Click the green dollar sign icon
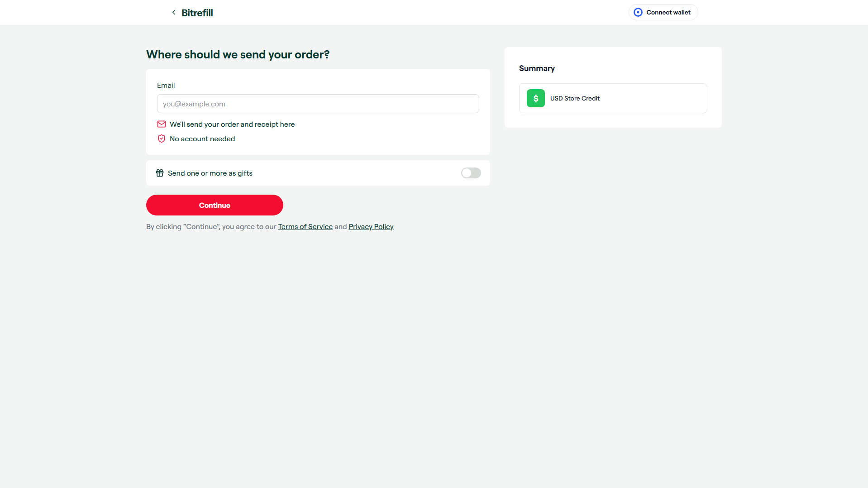 click(536, 98)
